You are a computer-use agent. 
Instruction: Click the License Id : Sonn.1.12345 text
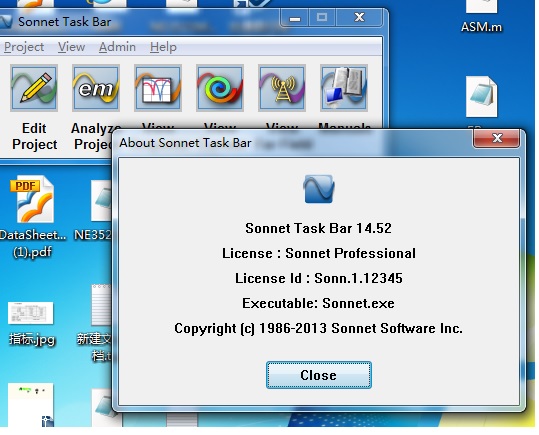tap(319, 278)
